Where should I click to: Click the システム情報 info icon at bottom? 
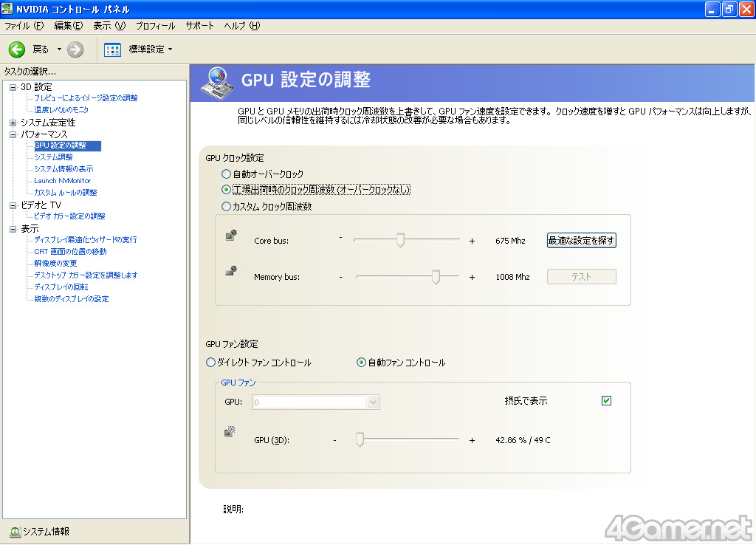15,532
